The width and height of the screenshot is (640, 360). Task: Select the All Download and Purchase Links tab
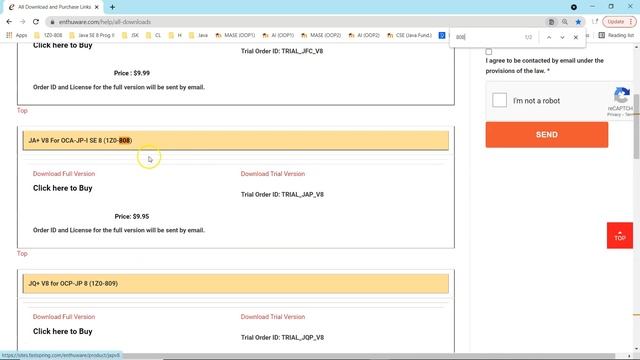(x=53, y=7)
